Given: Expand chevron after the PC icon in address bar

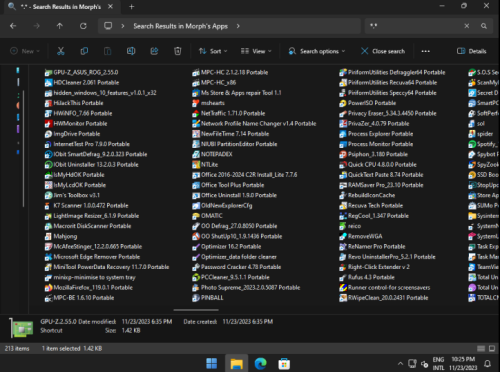Looking at the screenshot, I should pos(123,26).
